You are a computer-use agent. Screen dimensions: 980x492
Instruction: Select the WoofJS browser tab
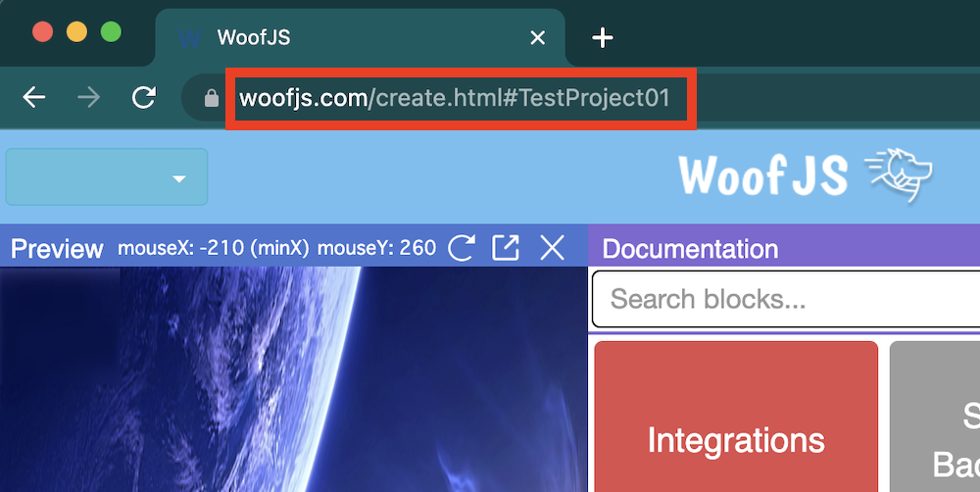(360, 37)
